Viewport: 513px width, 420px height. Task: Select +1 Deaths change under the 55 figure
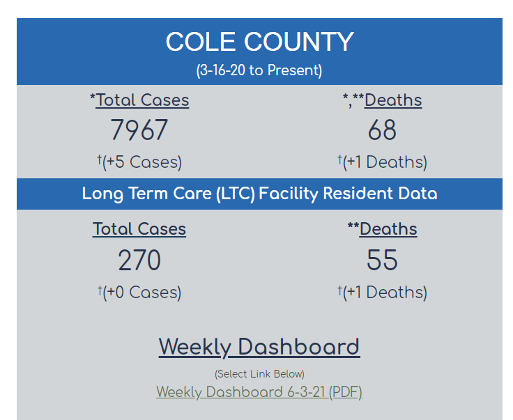[385, 293]
